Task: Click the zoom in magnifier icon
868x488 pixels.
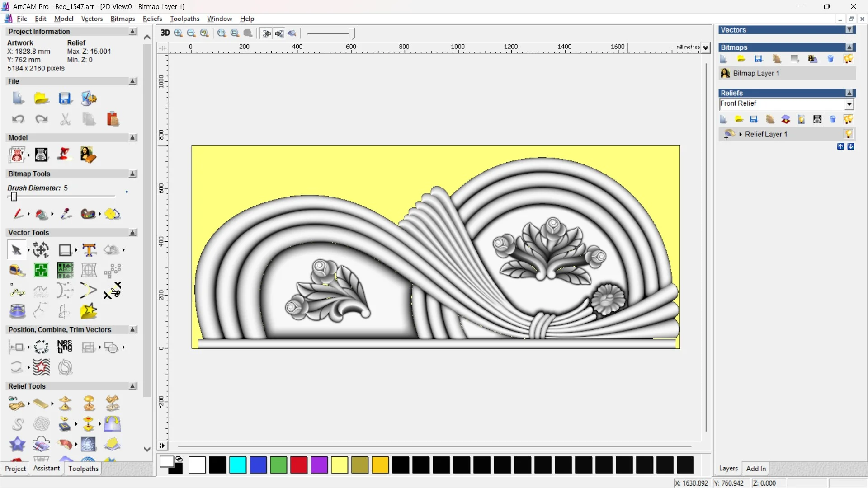Action: 178,33
